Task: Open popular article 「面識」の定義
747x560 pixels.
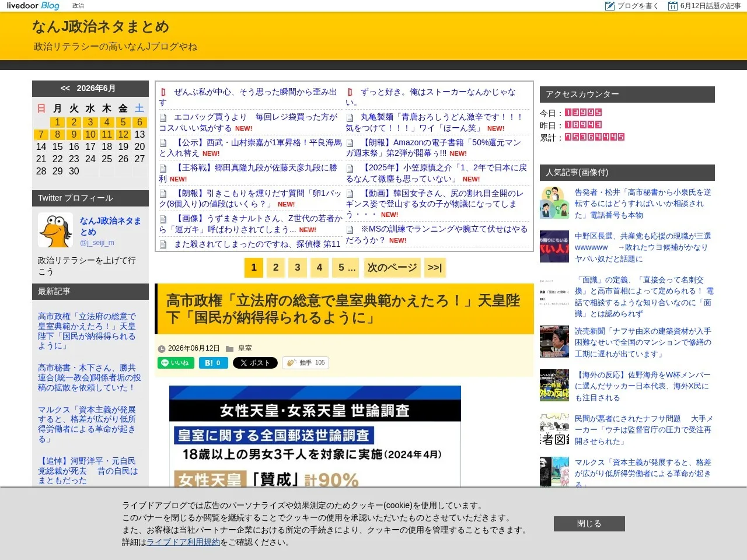Action: pos(644,297)
